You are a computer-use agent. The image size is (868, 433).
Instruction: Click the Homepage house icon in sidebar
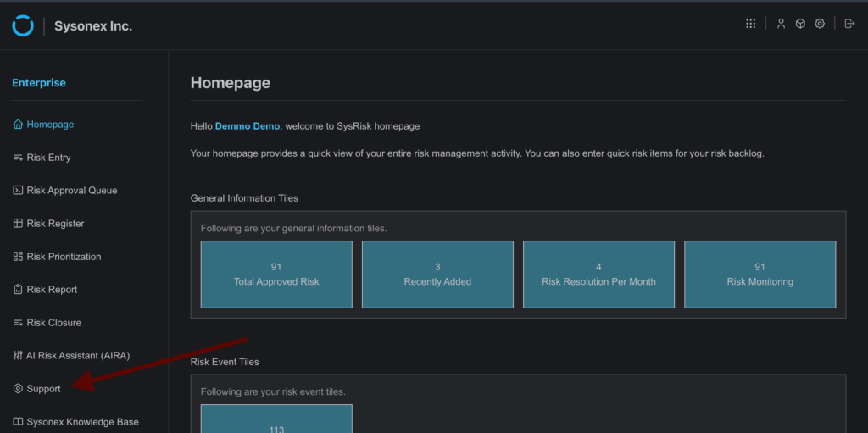18,125
